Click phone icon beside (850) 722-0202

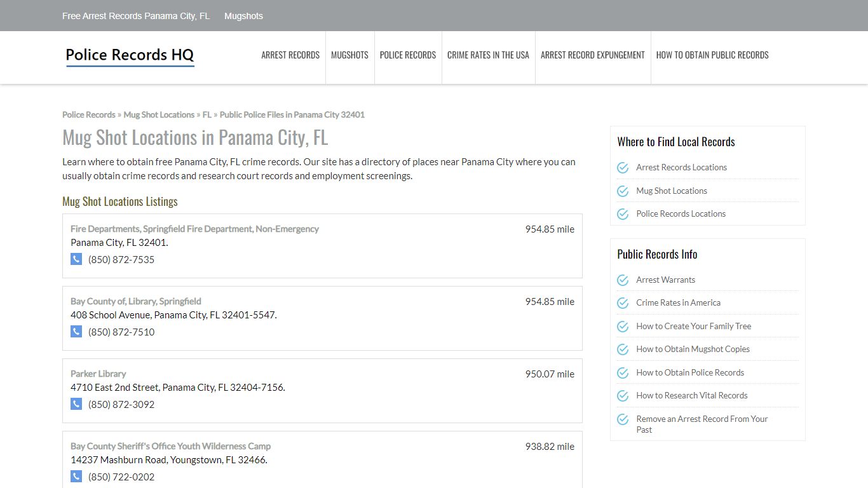pos(76,477)
